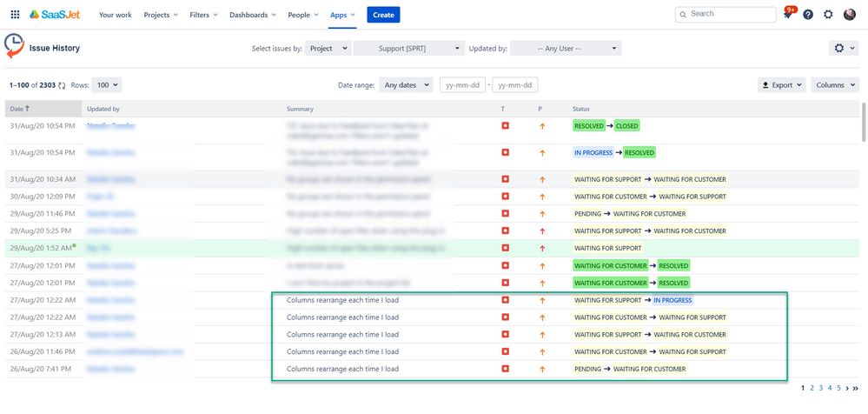The height and width of the screenshot is (414, 868).
Task: Open the help question mark icon
Action: pos(808,15)
